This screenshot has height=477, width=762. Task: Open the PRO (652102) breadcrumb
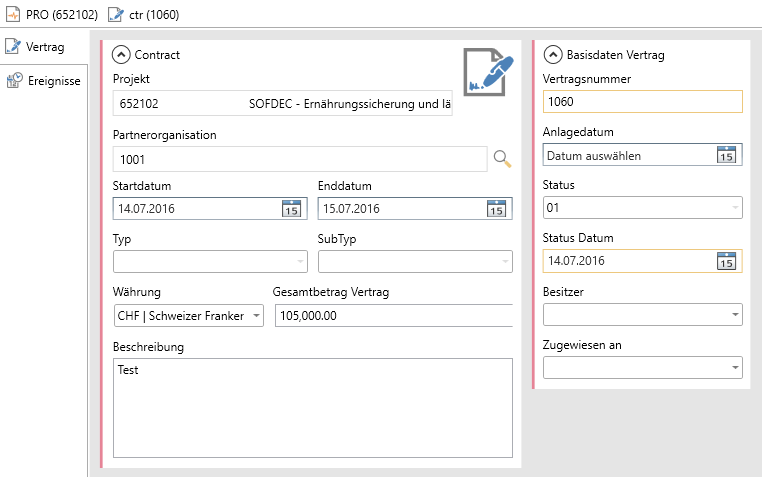coord(52,15)
